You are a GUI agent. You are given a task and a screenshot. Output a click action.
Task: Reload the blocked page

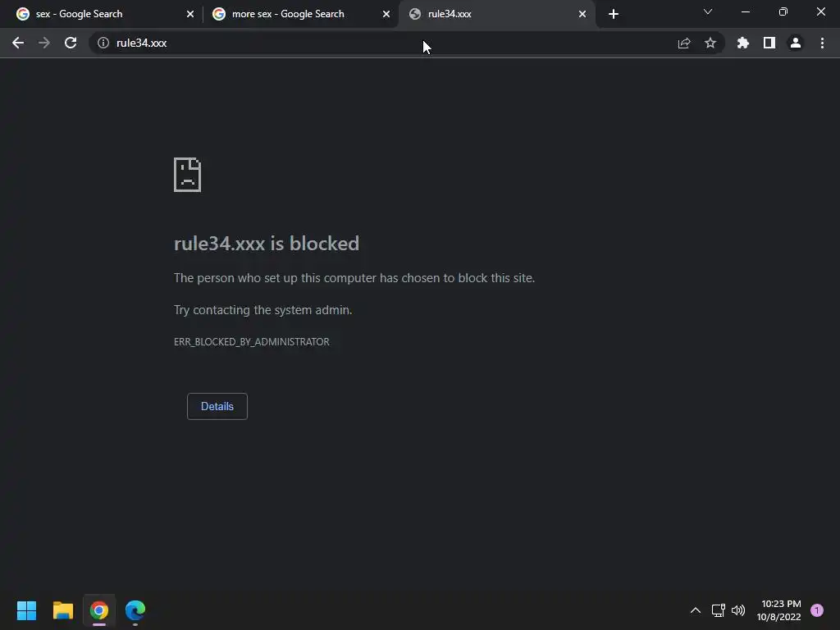coord(71,43)
